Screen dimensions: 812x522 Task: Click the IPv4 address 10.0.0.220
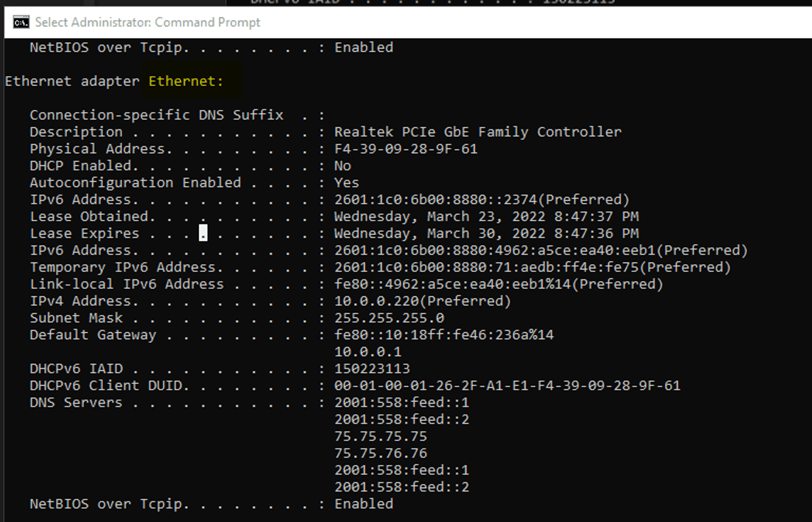click(x=422, y=301)
